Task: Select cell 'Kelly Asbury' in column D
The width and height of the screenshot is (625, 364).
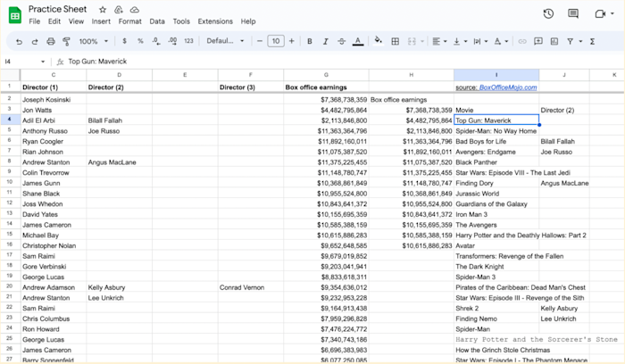Action: coord(119,287)
